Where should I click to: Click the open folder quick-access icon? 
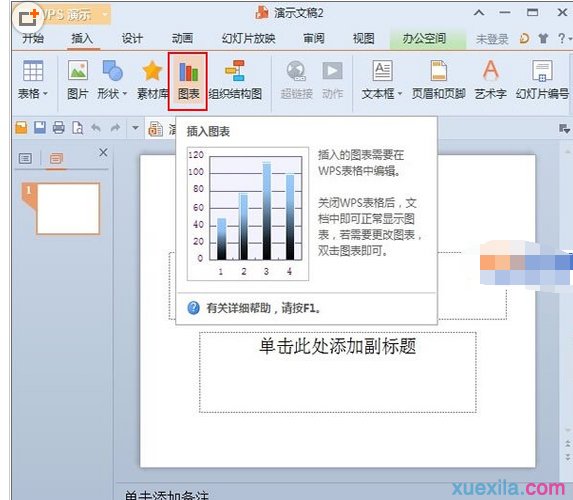click(x=21, y=128)
